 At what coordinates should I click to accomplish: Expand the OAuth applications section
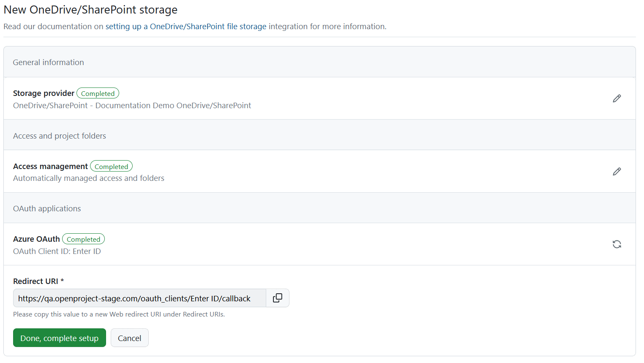click(47, 208)
